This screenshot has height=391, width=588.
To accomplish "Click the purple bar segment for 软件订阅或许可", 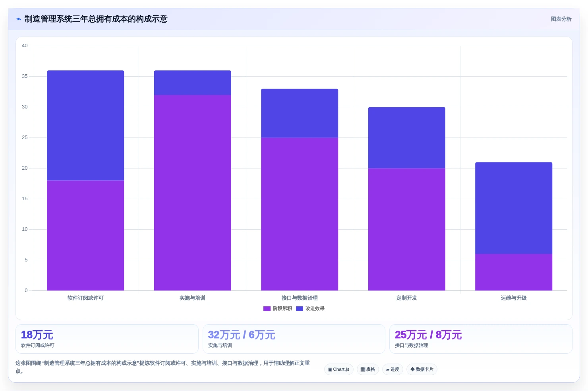I will point(85,235).
